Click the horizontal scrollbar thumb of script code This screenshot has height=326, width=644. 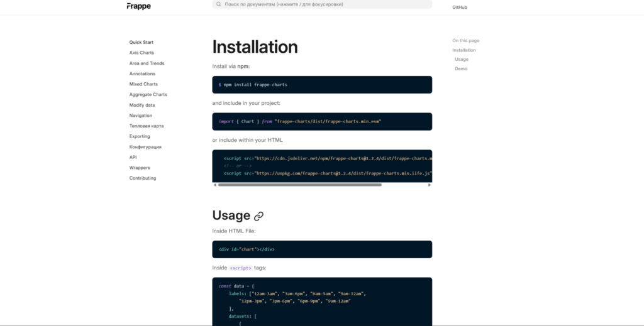(300, 185)
